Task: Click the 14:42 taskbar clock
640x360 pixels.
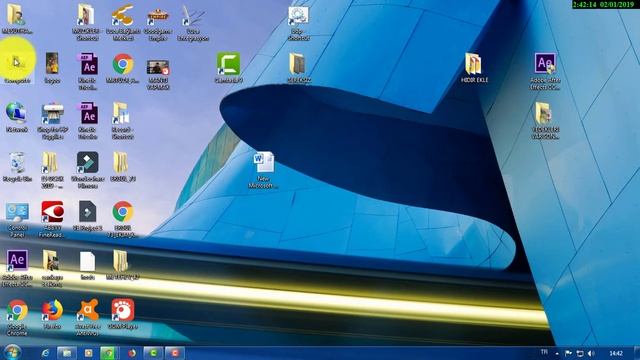Action: click(x=616, y=353)
